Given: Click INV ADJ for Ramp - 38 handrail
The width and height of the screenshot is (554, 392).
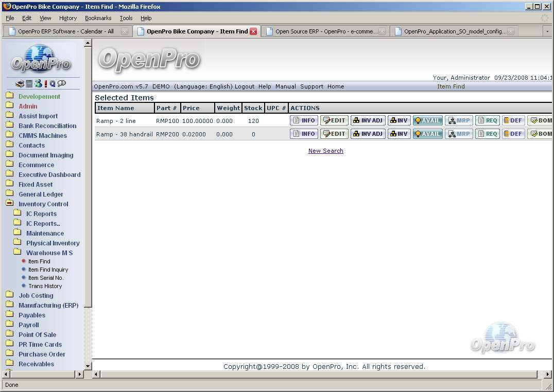Looking at the screenshot, I should (x=368, y=134).
